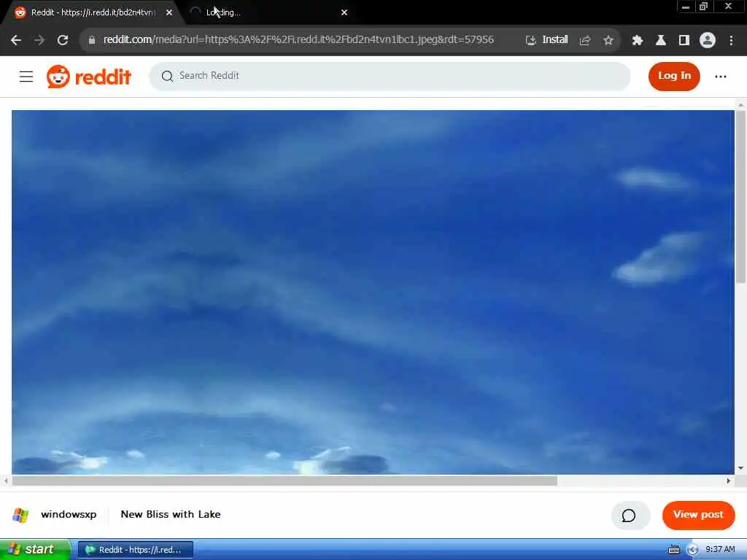Viewport: 747px width, 560px height.
Task: Open the windowsxp subreddit link
Action: (x=69, y=514)
